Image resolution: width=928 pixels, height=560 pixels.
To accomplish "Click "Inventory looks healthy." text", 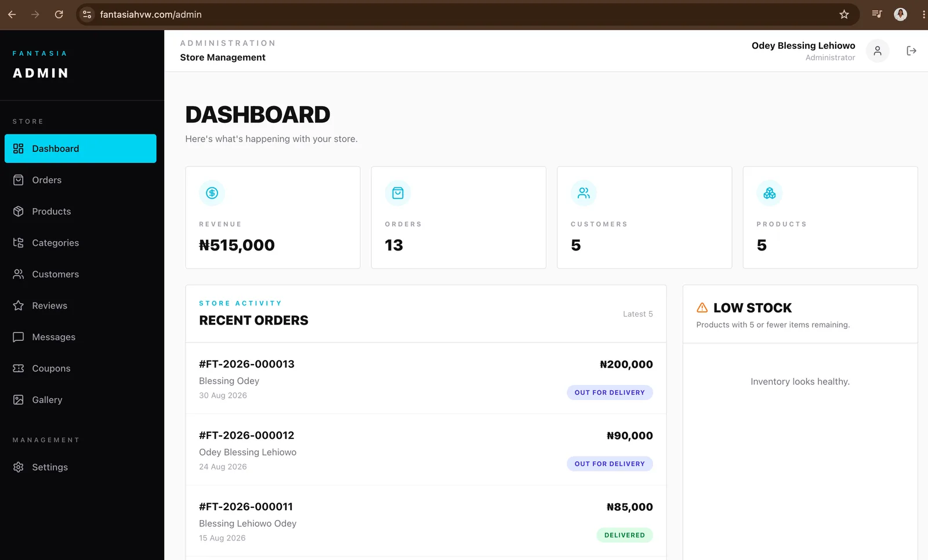I will pos(800,381).
